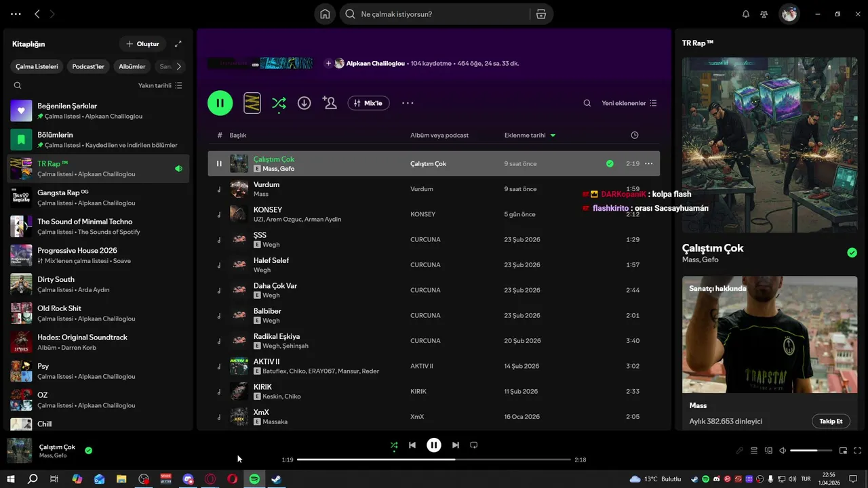Open the notifications bell

(x=746, y=14)
